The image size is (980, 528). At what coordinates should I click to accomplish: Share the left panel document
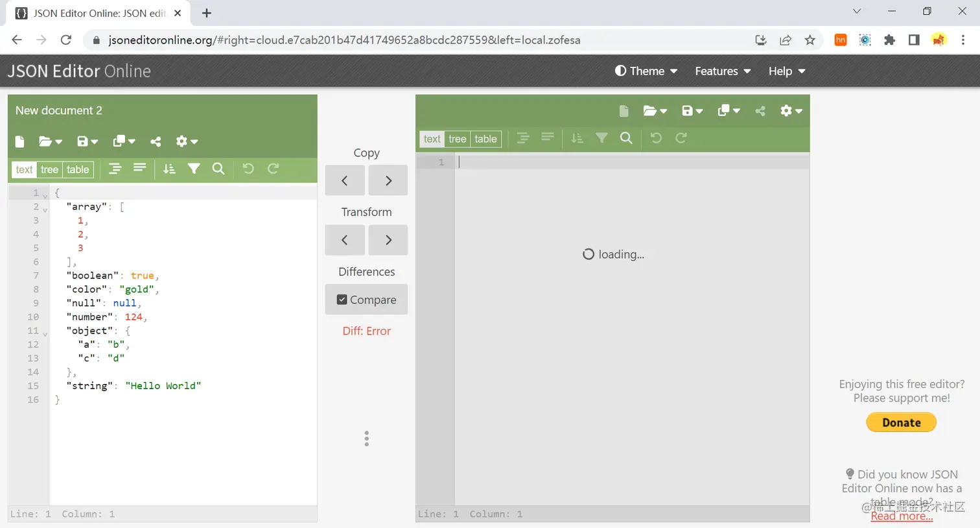(156, 141)
